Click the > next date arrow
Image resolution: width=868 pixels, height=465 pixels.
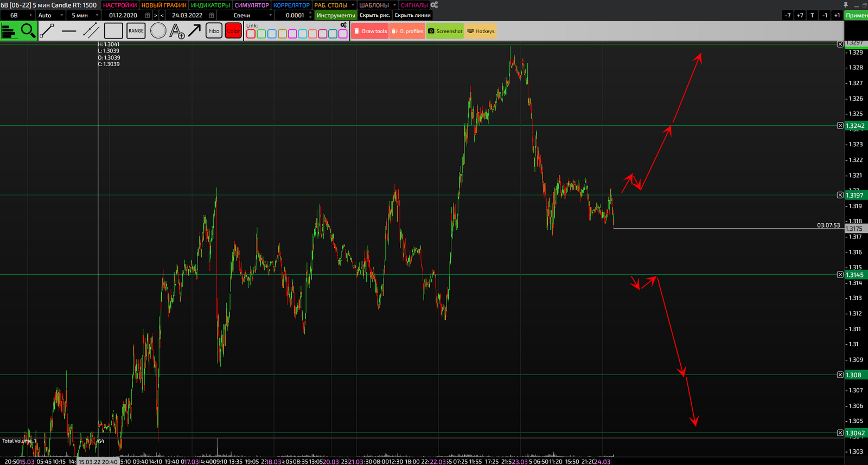click(x=156, y=15)
